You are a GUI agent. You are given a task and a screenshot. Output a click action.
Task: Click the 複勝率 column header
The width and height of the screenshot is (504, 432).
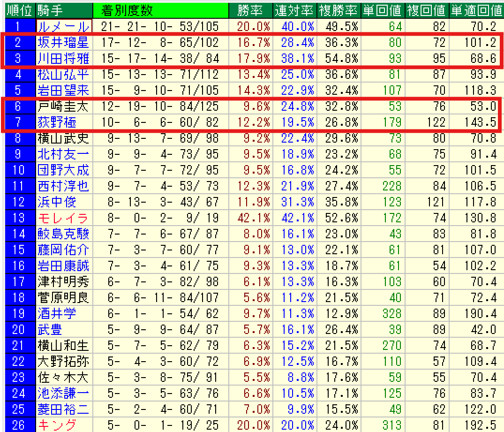338,10
